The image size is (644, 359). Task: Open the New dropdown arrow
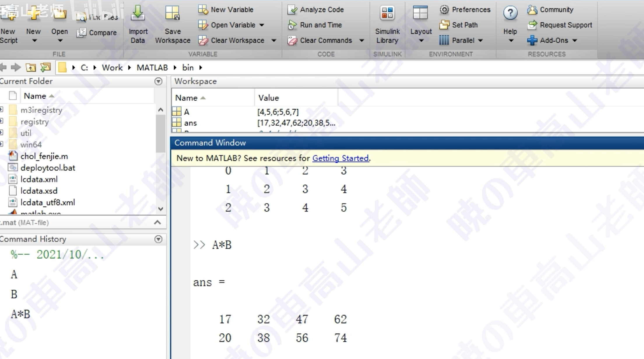coord(34,41)
